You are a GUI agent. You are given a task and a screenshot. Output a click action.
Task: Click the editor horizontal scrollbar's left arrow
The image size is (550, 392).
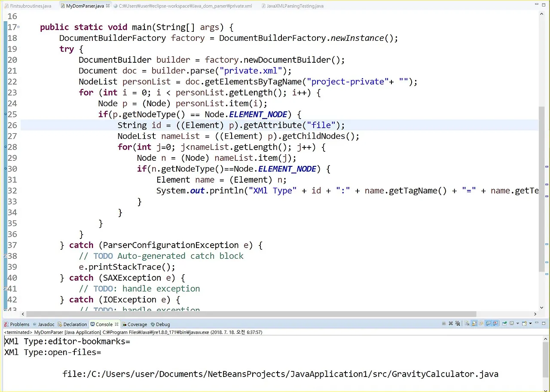[x=24, y=314]
